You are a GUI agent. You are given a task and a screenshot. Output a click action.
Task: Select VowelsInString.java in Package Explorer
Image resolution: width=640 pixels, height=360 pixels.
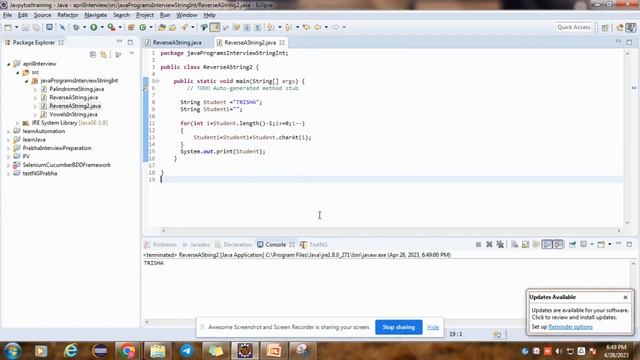point(73,114)
